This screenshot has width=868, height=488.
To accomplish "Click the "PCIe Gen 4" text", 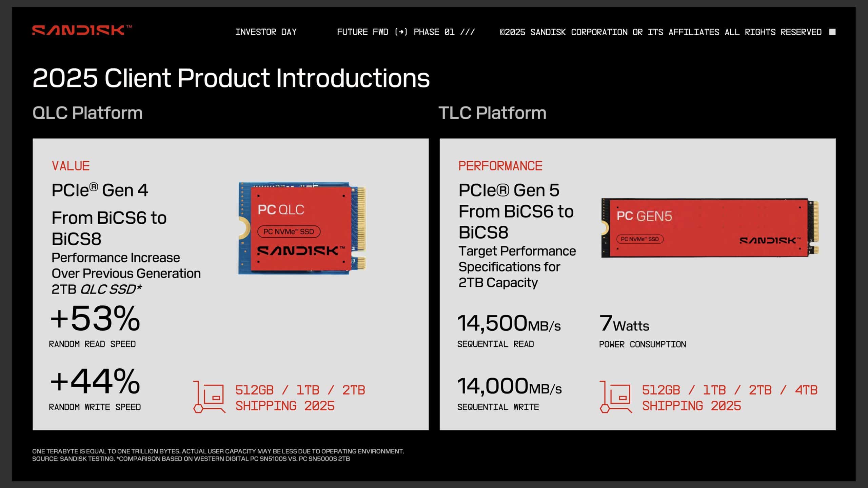I will pos(100,190).
